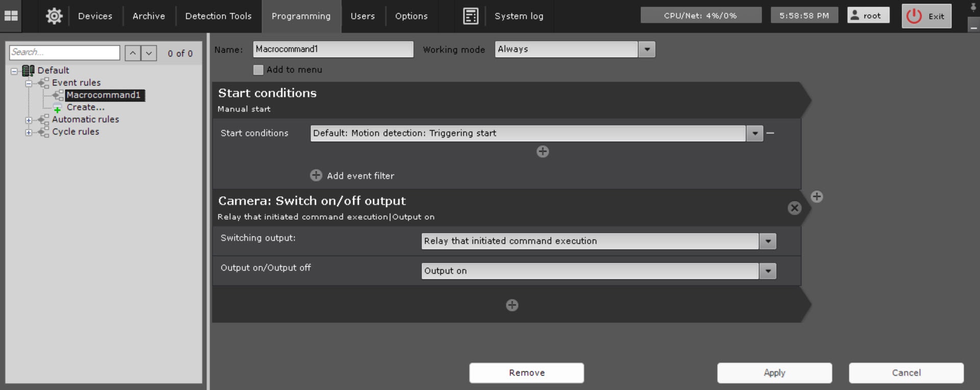Remove the Motion detection start condition with minus

770,133
